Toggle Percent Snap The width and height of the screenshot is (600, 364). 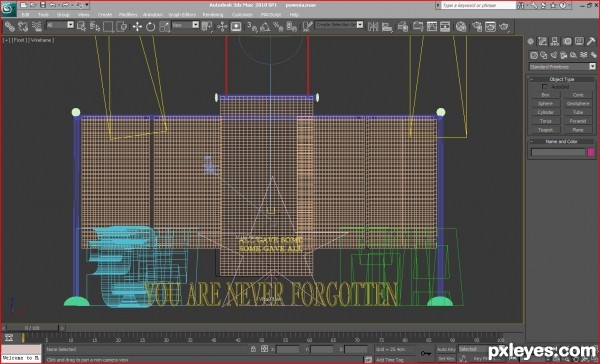[x=278, y=26]
